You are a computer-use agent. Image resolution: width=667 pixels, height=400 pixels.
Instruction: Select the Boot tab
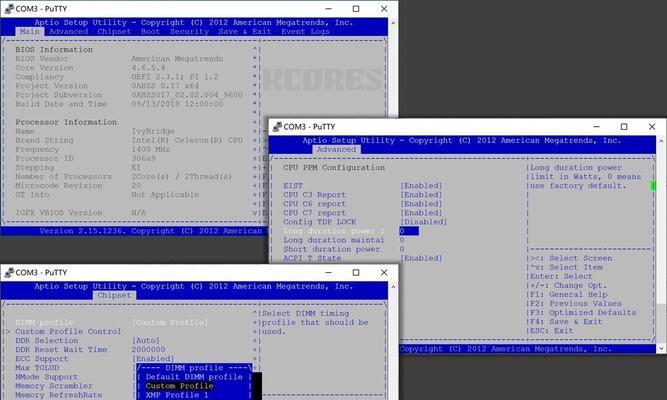150,31
